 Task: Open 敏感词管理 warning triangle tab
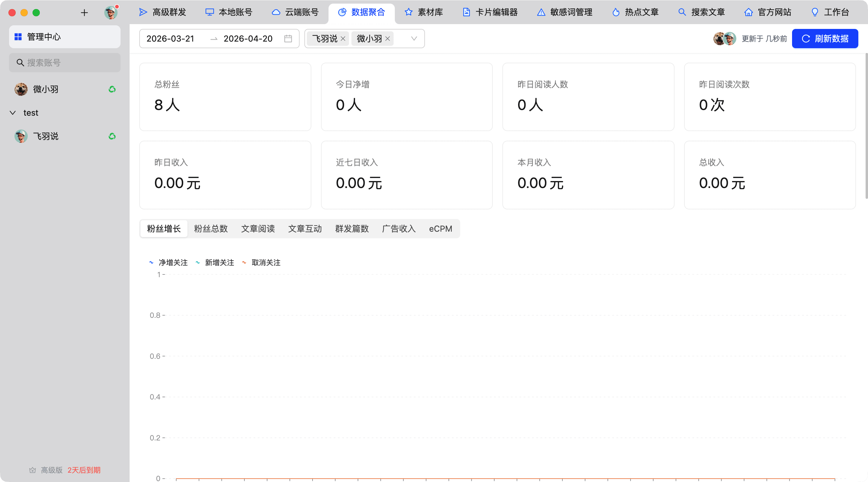pyautogui.click(x=565, y=12)
